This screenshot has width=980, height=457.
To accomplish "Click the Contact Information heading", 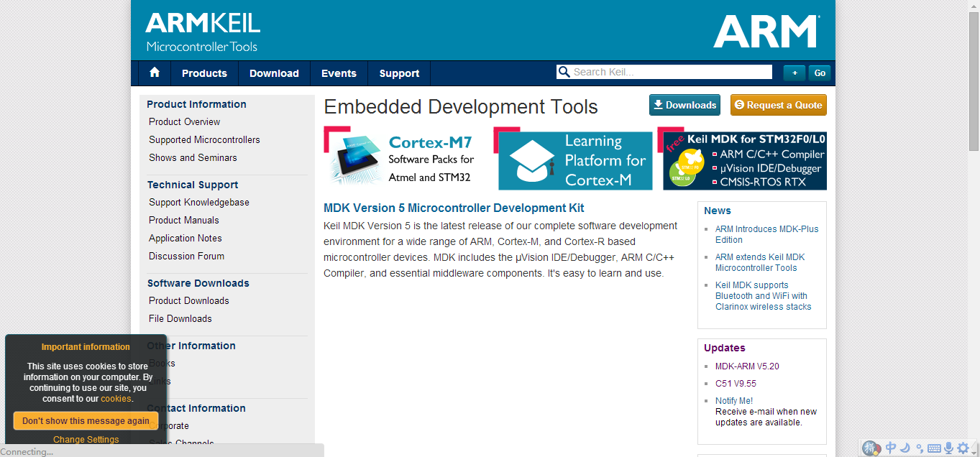I will coord(196,408).
